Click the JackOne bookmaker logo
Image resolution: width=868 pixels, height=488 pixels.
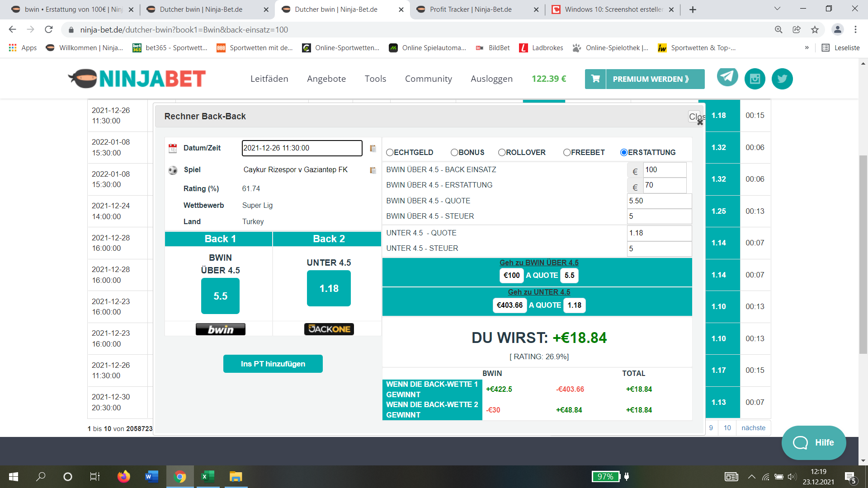pyautogui.click(x=329, y=329)
